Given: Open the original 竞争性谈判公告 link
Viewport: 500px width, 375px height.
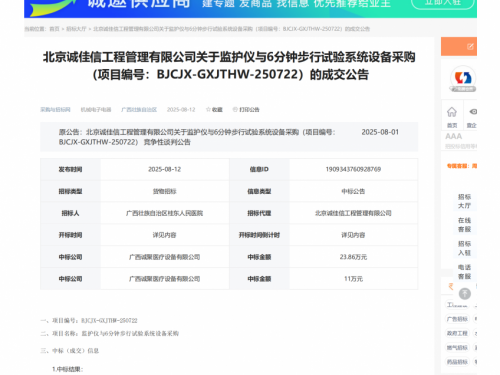Looking at the screenshot, I should (x=197, y=137).
